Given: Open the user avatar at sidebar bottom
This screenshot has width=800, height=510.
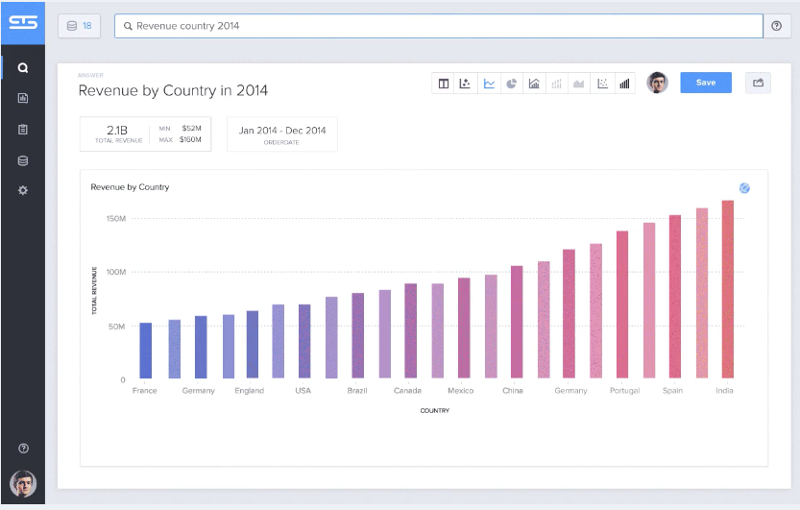Looking at the screenshot, I should coord(23,483).
